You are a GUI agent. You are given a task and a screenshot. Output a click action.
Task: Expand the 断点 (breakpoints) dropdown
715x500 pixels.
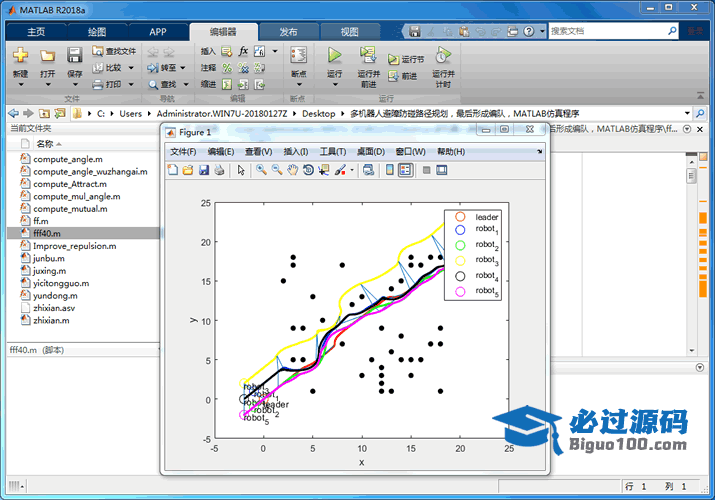298,84
